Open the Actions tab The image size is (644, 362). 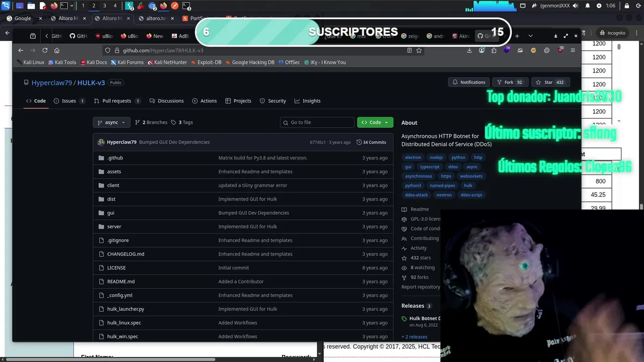tap(204, 101)
